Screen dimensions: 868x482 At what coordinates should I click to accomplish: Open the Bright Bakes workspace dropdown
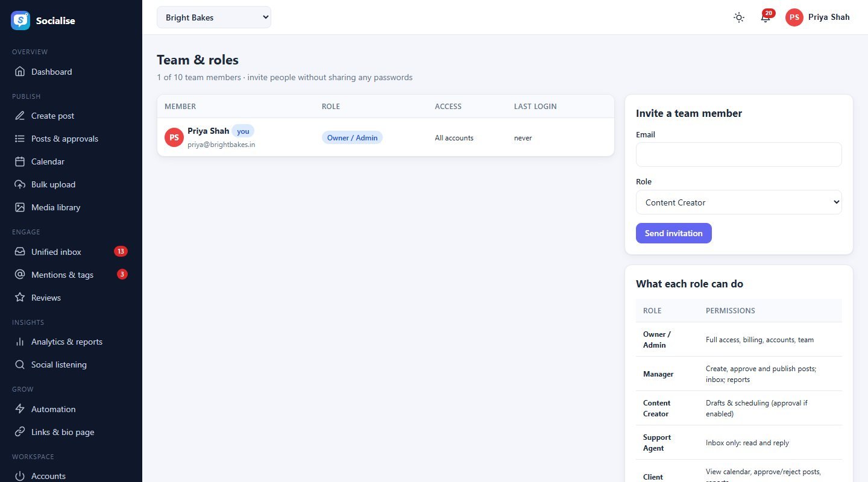point(214,17)
